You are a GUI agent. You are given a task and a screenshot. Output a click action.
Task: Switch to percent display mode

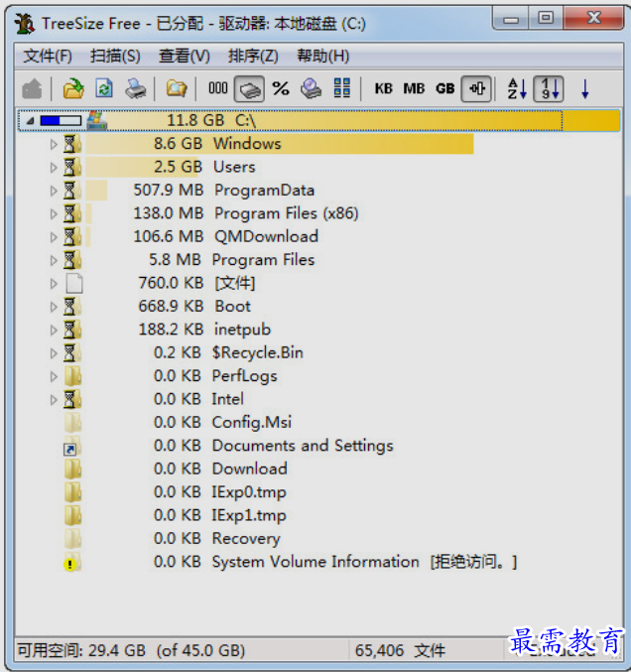pos(281,88)
